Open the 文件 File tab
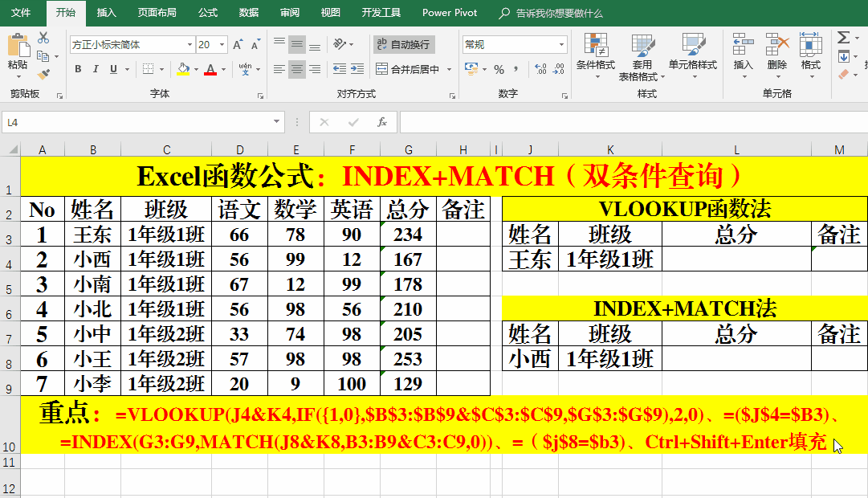The image size is (868, 498). (21, 13)
